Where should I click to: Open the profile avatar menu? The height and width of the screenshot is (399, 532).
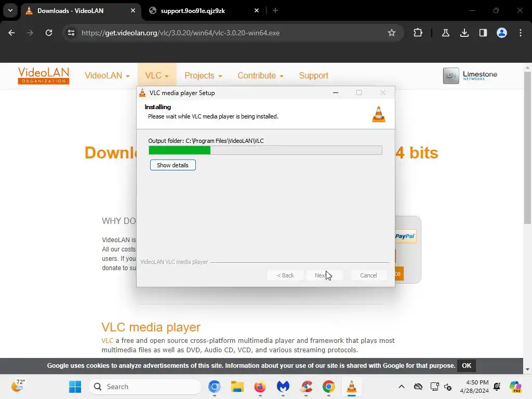pyautogui.click(x=502, y=33)
